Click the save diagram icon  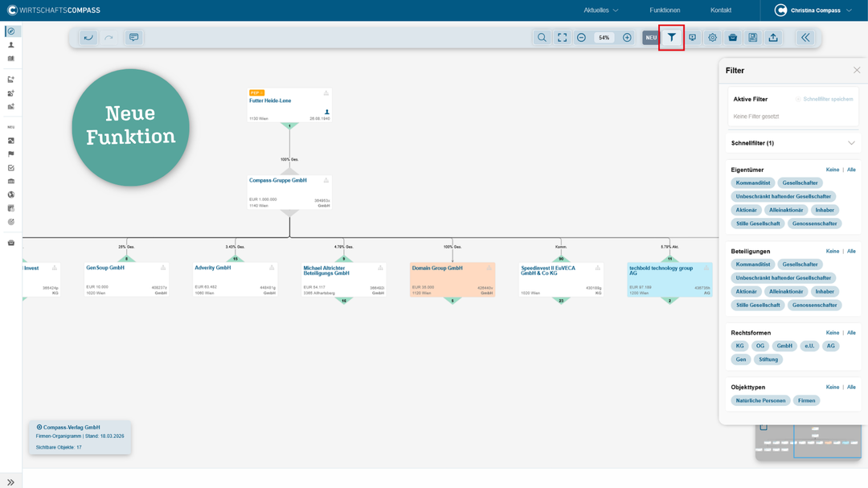coord(752,38)
